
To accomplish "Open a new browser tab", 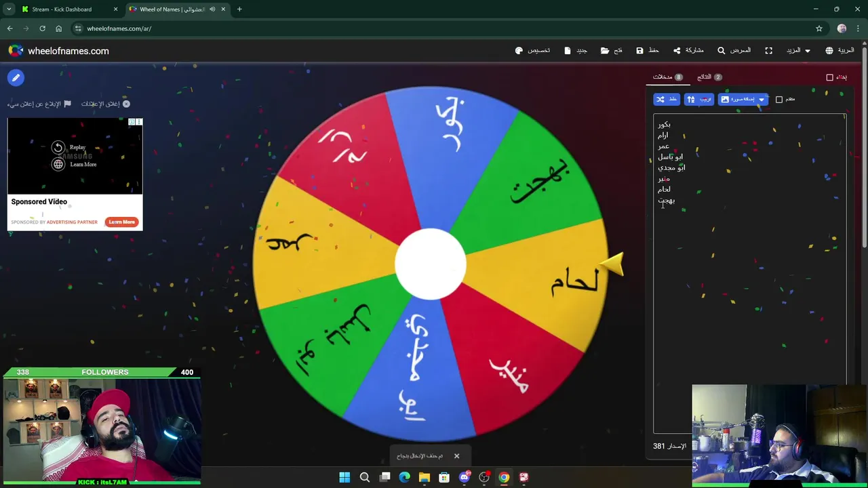I will (239, 9).
